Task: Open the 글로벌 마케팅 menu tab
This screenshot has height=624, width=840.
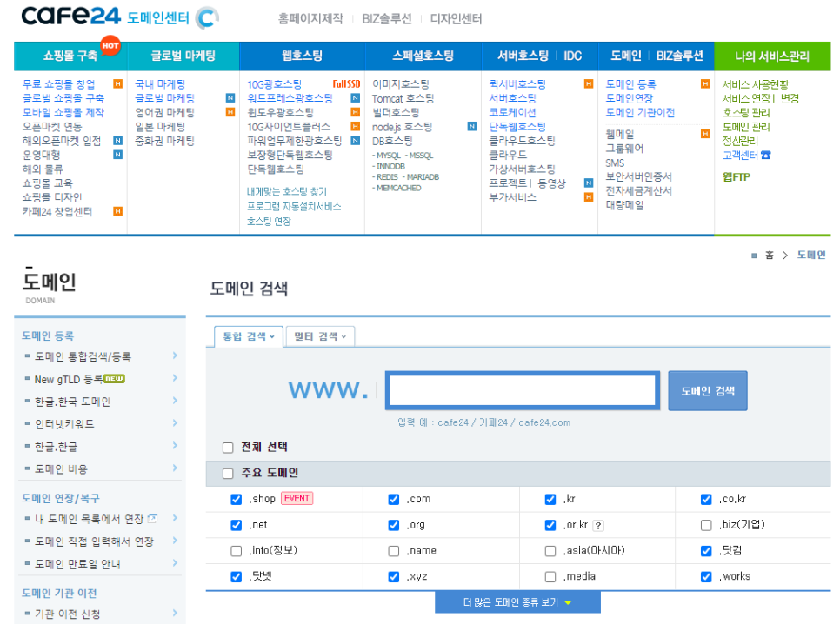Action: (x=183, y=56)
